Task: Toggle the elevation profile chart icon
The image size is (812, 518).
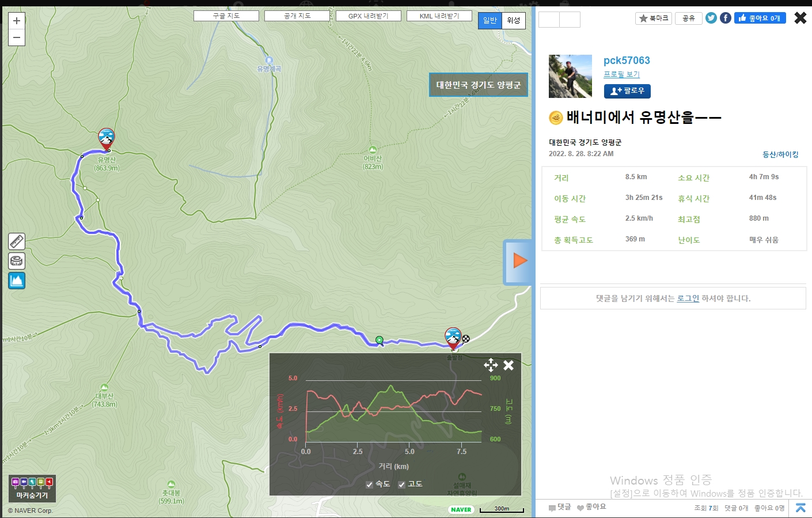Action: click(x=17, y=281)
